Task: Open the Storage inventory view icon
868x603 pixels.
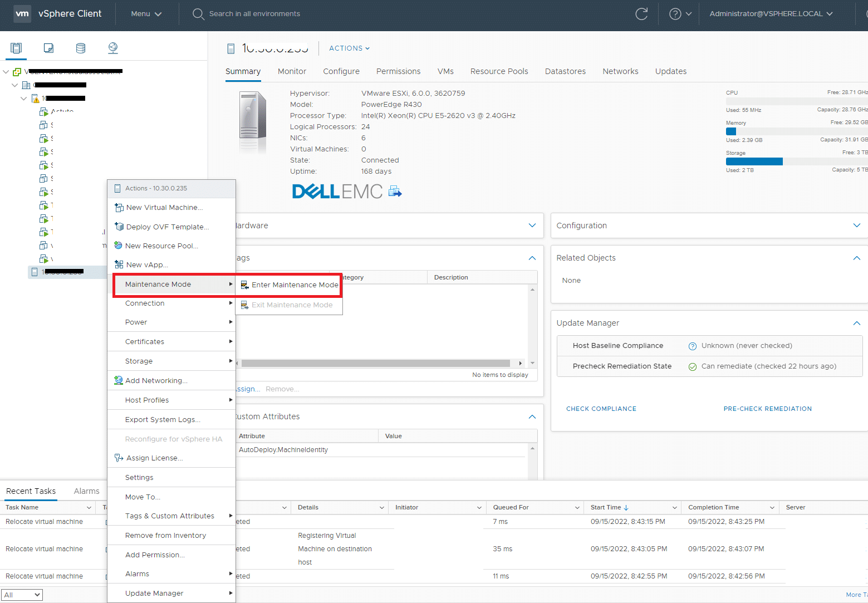Action: (81, 48)
